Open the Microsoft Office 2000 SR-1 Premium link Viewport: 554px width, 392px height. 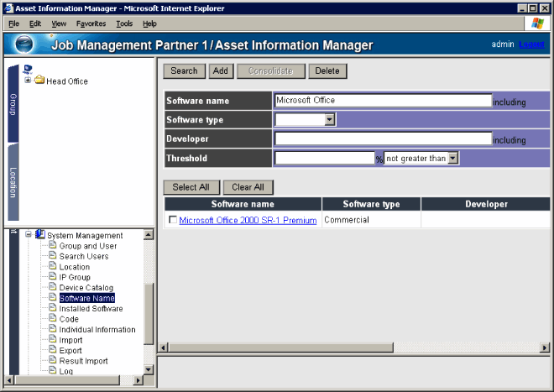click(x=248, y=221)
